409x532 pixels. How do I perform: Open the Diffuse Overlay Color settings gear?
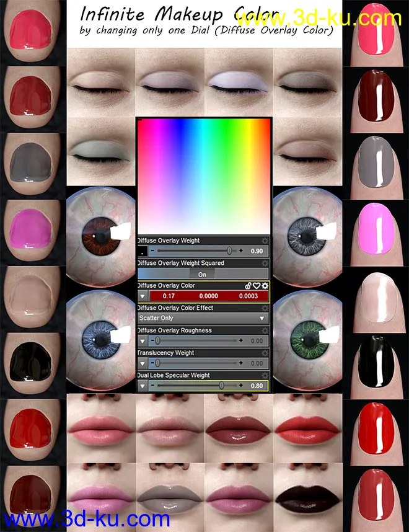coord(265,286)
